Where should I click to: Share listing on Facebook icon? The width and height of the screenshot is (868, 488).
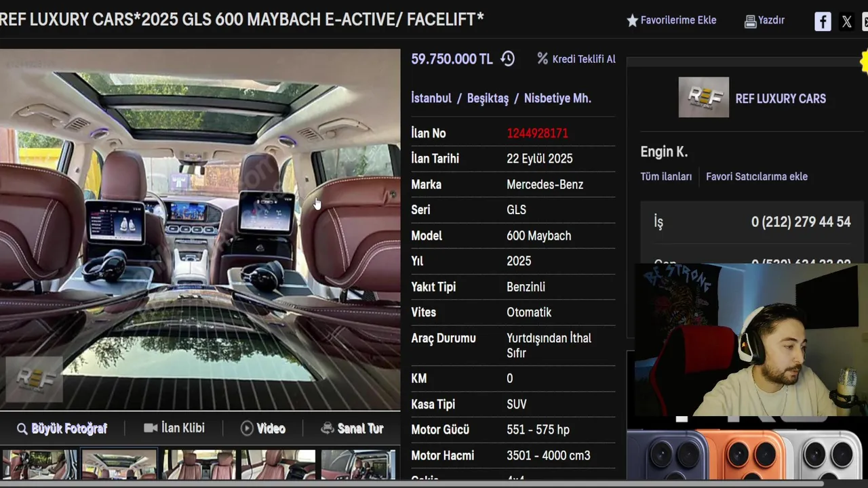click(823, 22)
